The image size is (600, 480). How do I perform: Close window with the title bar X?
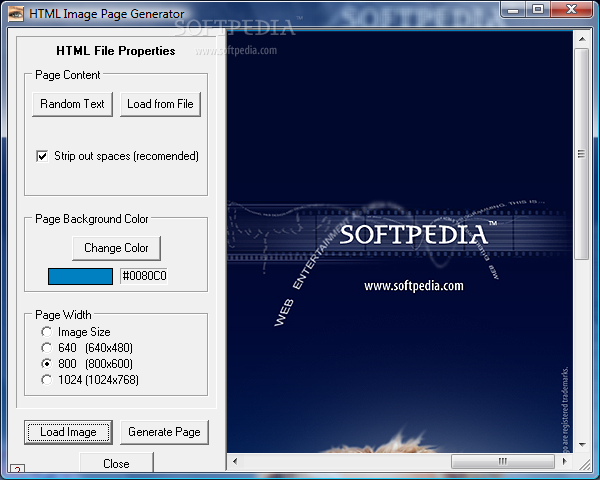tap(571, 9)
